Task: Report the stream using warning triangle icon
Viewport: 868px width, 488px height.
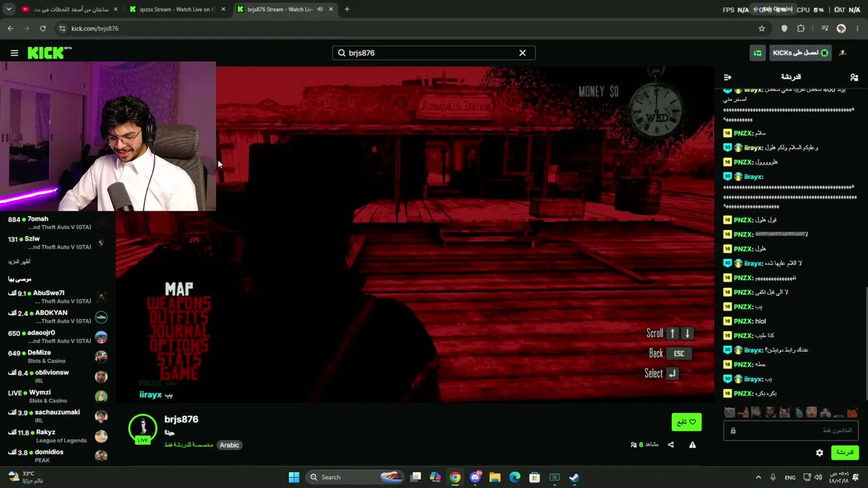Action: click(692, 445)
